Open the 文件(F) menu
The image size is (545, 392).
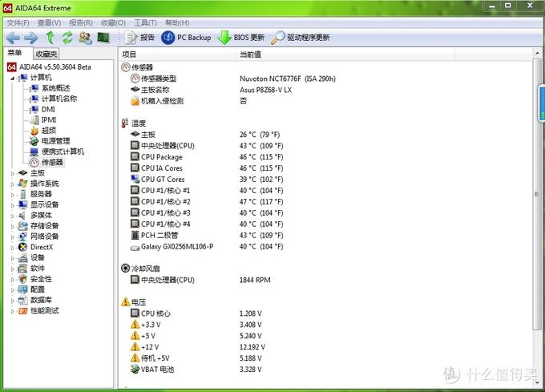coord(18,23)
